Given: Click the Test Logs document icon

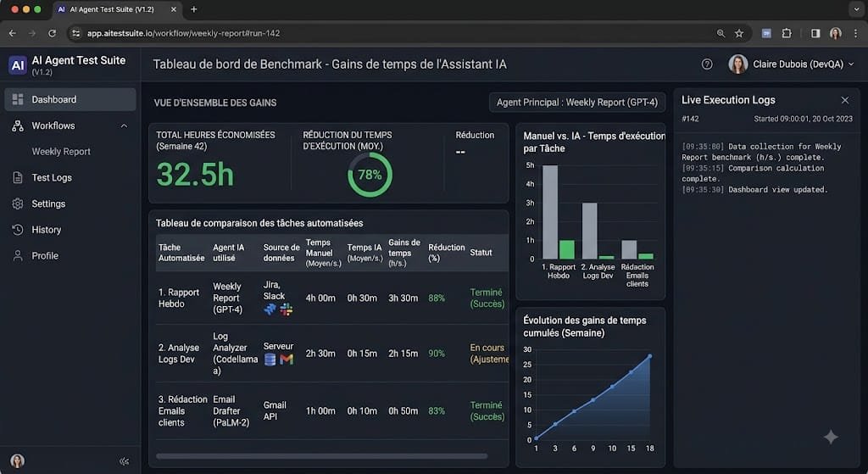Looking at the screenshot, I should 18,178.
